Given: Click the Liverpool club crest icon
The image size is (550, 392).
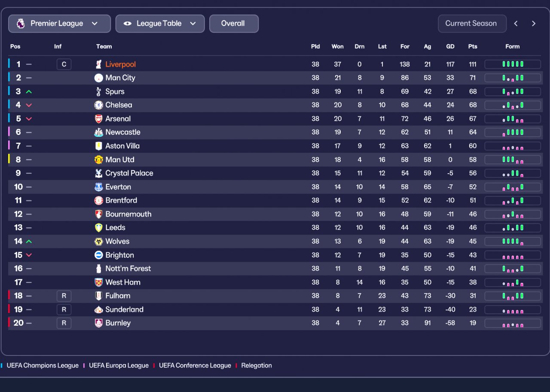Looking at the screenshot, I should (x=99, y=64).
